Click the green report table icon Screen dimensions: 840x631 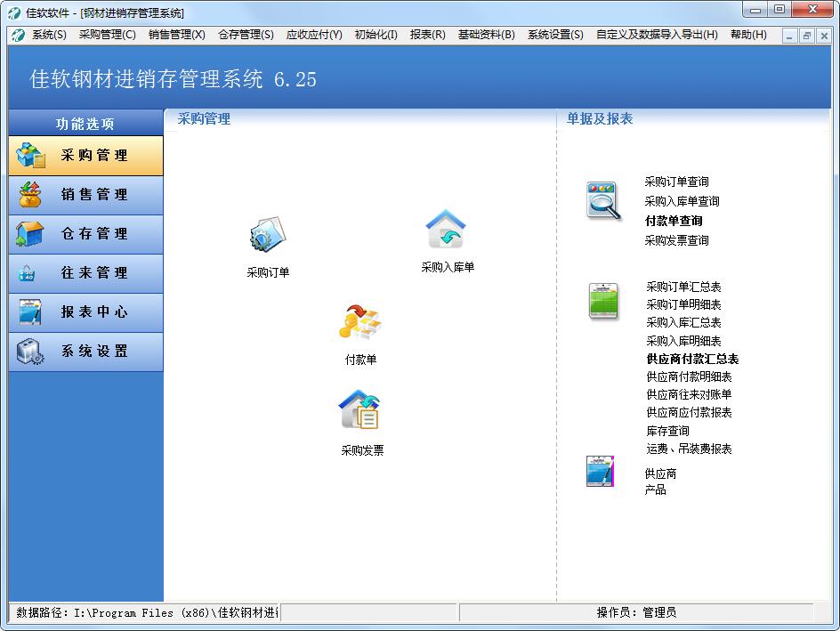603,302
